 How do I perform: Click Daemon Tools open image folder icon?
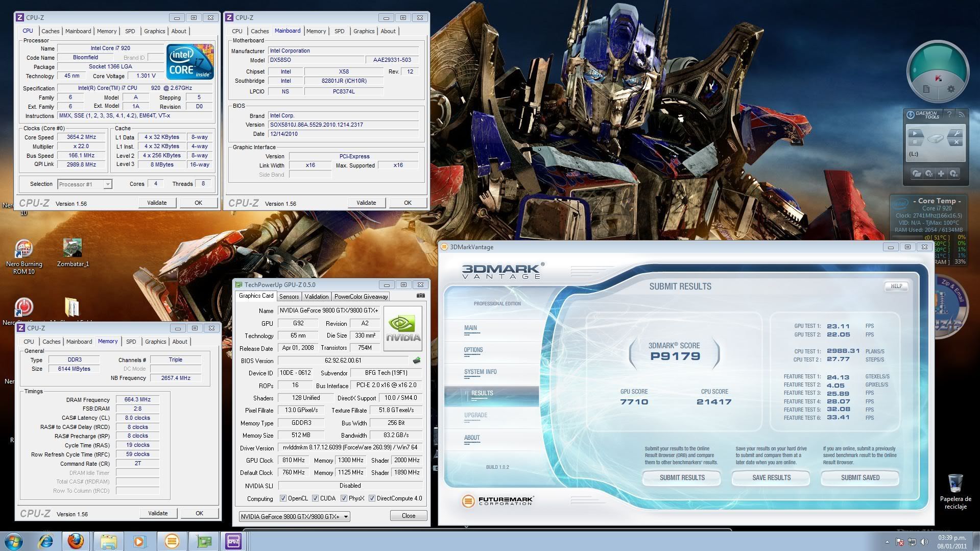(x=917, y=174)
